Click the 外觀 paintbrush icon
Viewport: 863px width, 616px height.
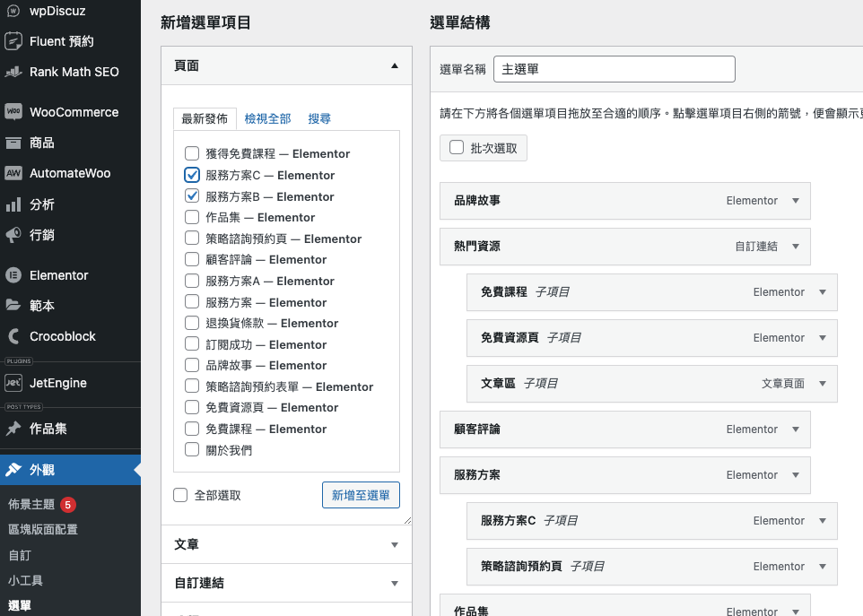click(13, 470)
